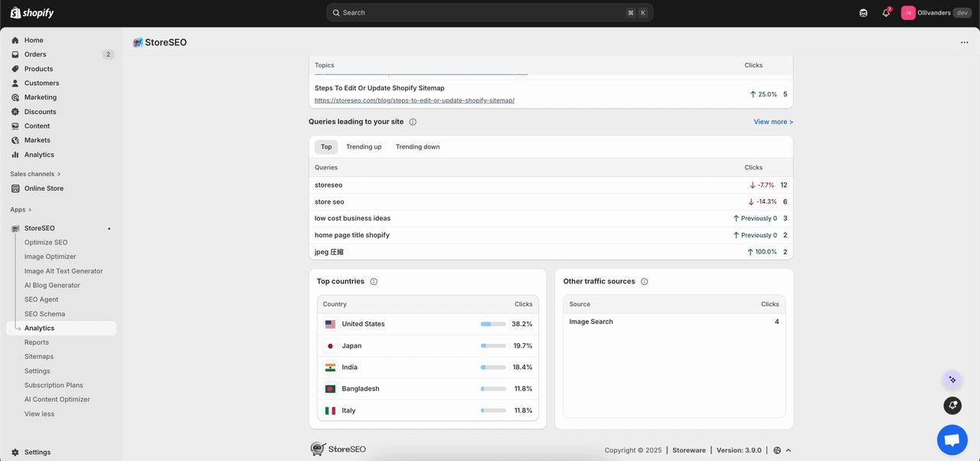The image size is (980, 461).
Task: Click the Shopify logo in the corner
Action: [31, 12]
